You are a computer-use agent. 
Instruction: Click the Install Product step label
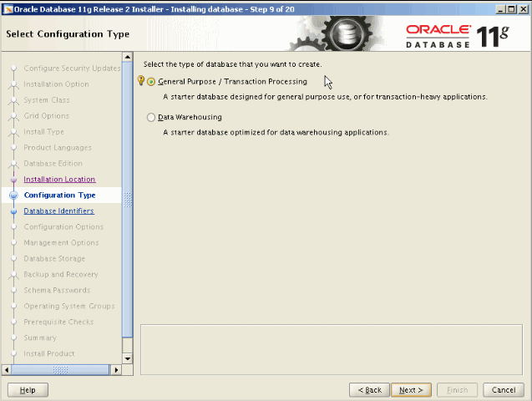pos(48,353)
